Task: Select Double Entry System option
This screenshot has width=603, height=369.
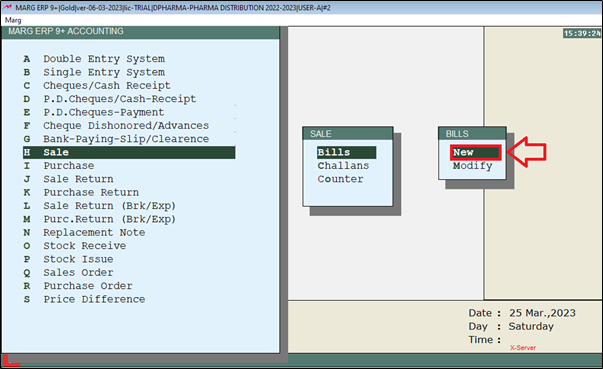Action: [x=104, y=59]
